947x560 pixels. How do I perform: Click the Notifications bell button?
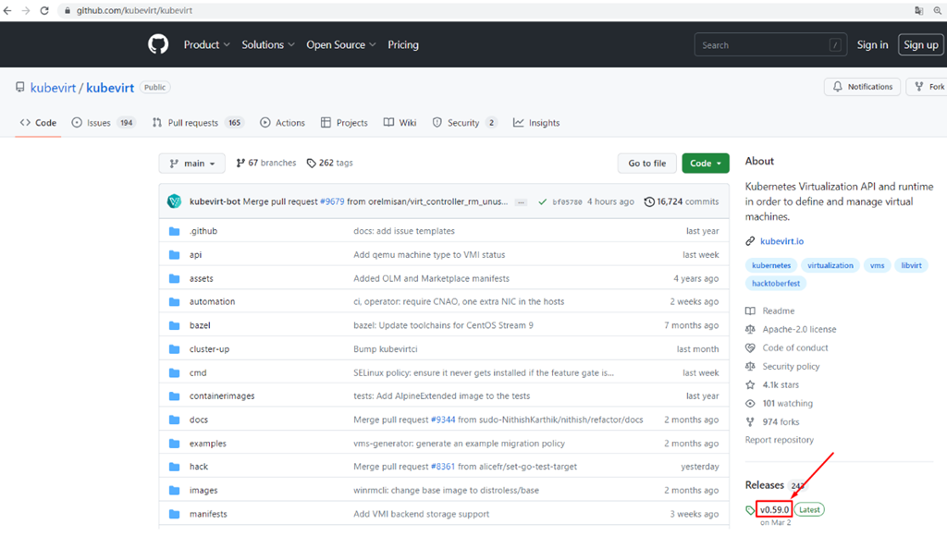(x=863, y=87)
